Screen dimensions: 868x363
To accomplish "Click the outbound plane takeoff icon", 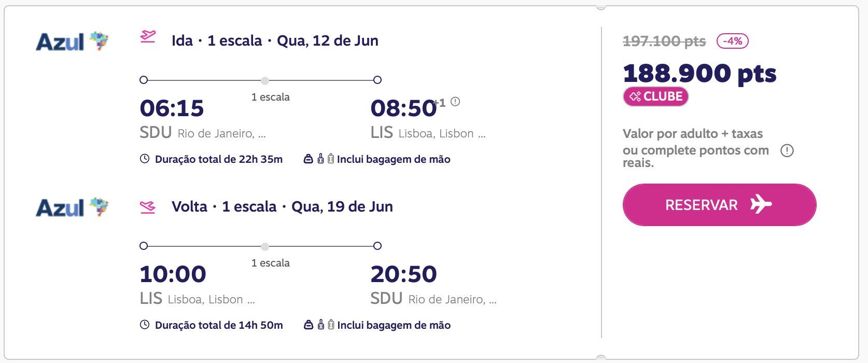I will pyautogui.click(x=148, y=37).
